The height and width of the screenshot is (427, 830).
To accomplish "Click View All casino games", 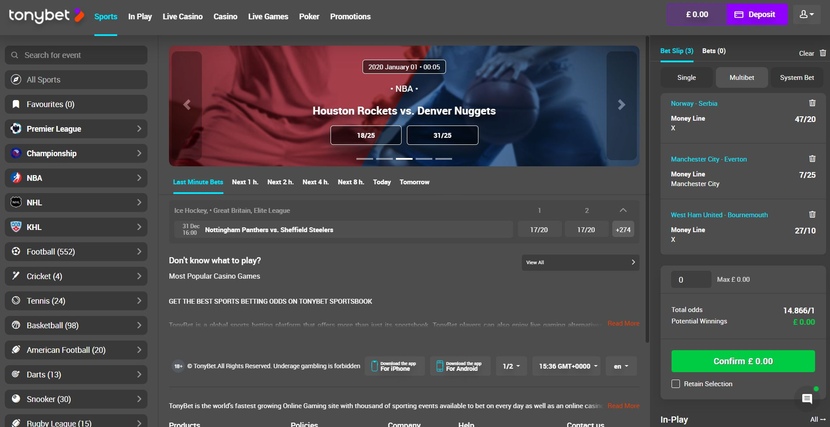I will 580,262.
